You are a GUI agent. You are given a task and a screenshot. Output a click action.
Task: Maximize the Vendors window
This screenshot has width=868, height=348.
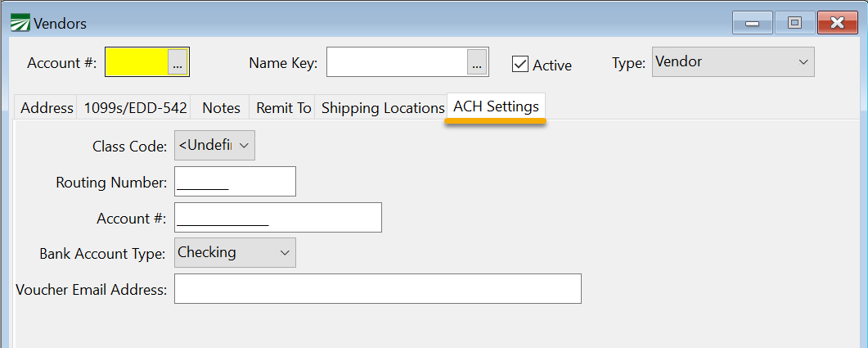coord(794,23)
